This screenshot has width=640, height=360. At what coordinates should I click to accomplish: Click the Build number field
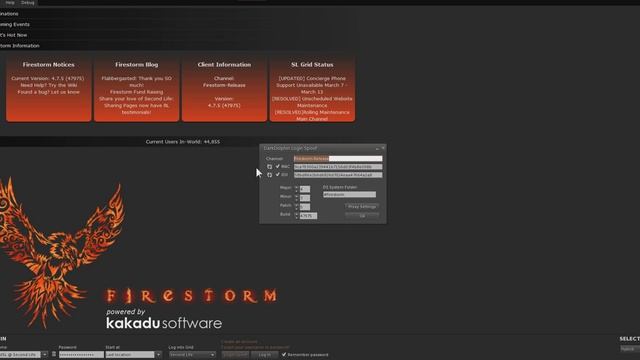coord(308,216)
